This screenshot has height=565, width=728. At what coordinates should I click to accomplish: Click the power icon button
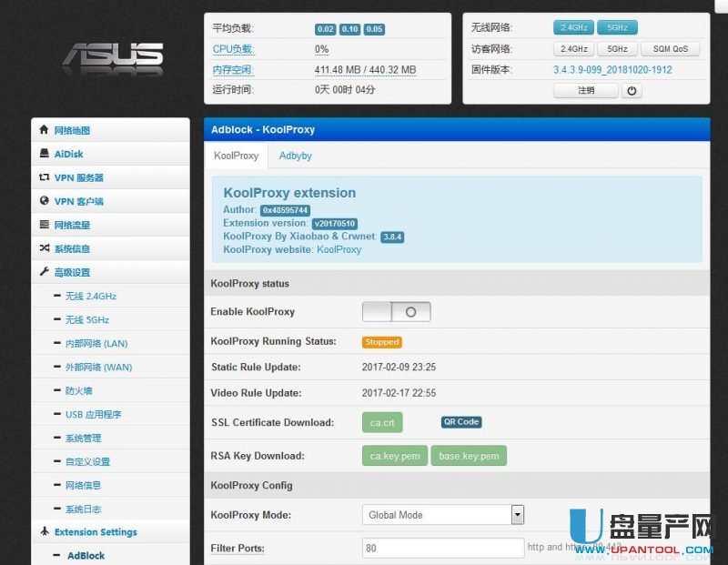(632, 91)
